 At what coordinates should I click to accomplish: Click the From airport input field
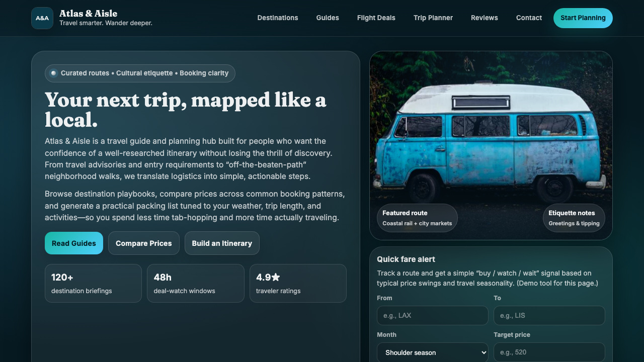click(x=432, y=315)
